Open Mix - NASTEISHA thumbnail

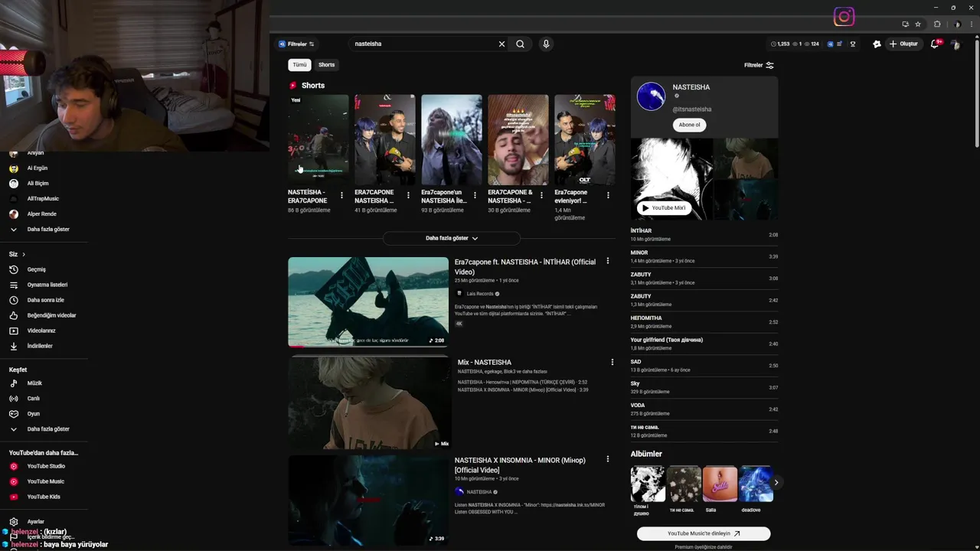(x=368, y=403)
